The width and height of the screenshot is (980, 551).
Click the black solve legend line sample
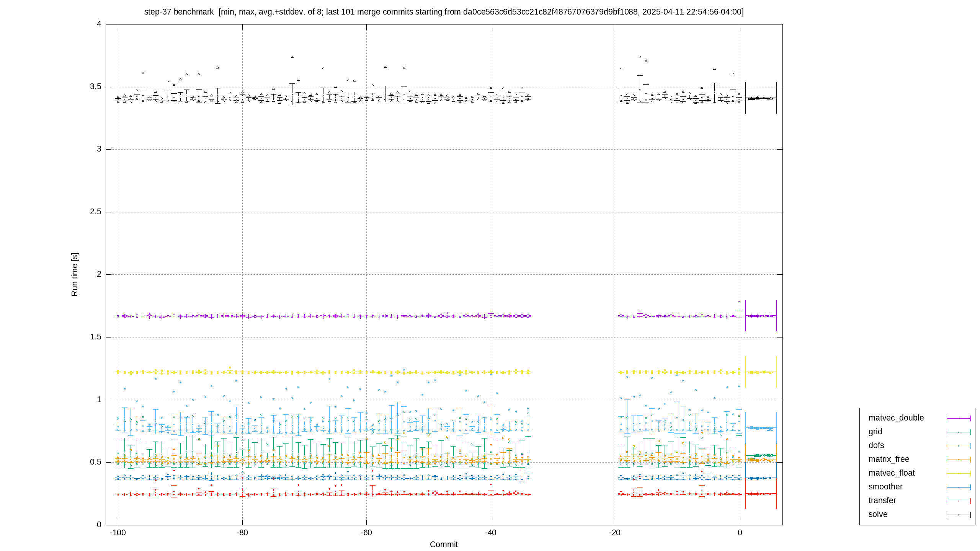point(959,515)
